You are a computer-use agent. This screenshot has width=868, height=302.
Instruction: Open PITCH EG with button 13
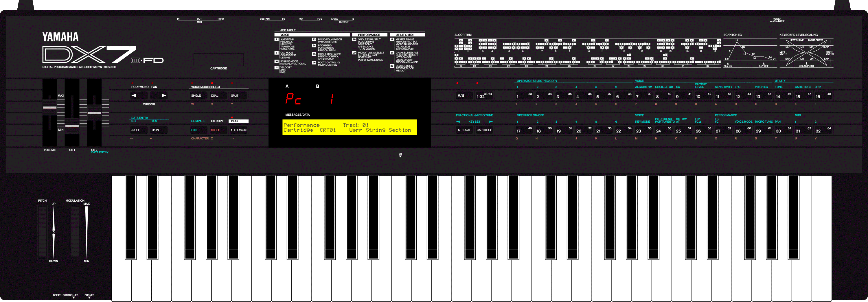(764, 96)
